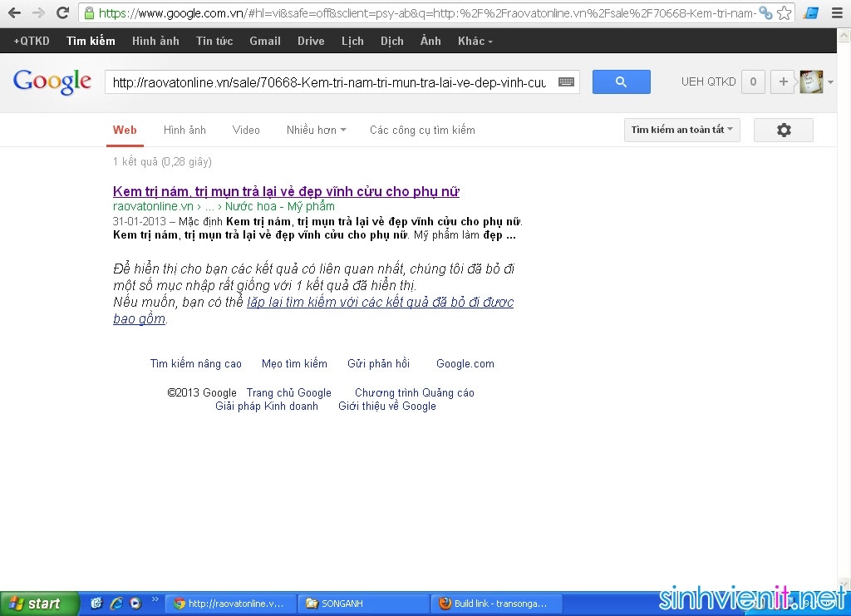851x616 pixels.
Task: Switch to the Firefox Build link taskbar window
Action: (497, 604)
